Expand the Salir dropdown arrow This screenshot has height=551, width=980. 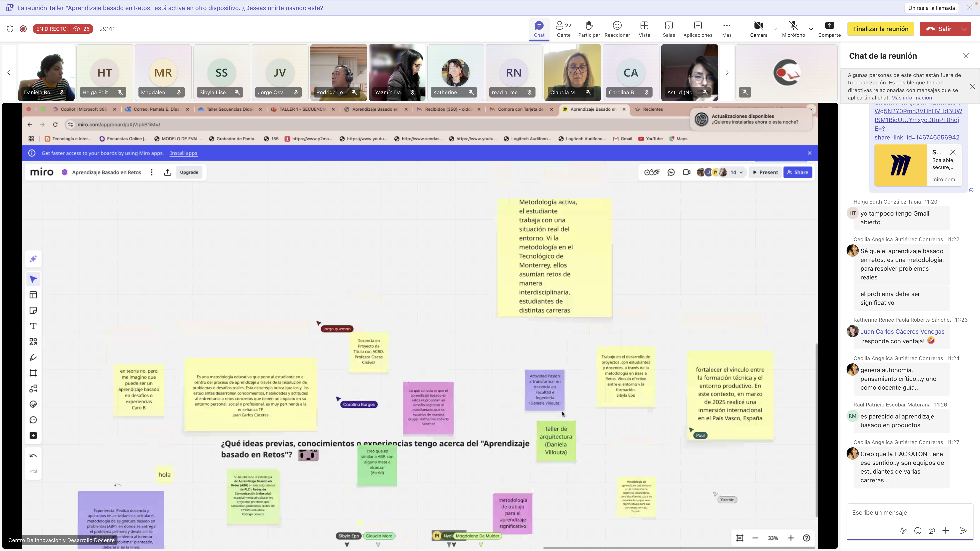pyautogui.click(x=964, y=29)
